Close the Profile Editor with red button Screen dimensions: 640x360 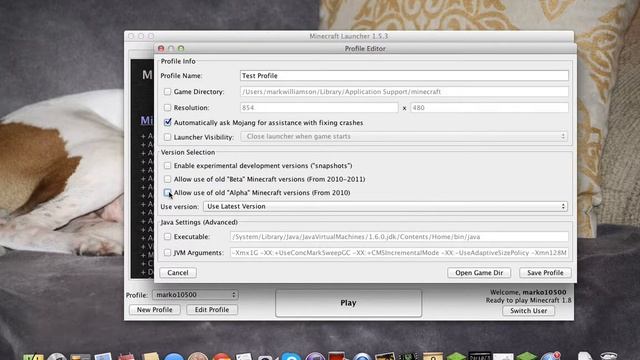[161, 48]
